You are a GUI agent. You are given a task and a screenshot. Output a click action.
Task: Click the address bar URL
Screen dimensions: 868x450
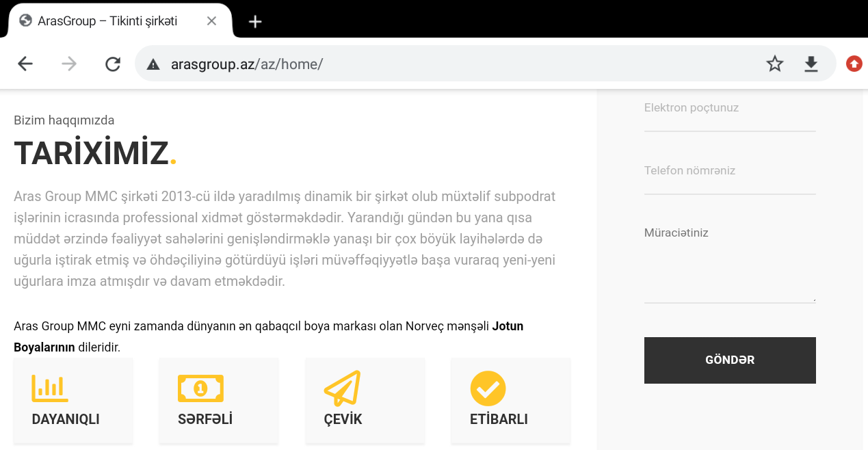click(x=247, y=64)
